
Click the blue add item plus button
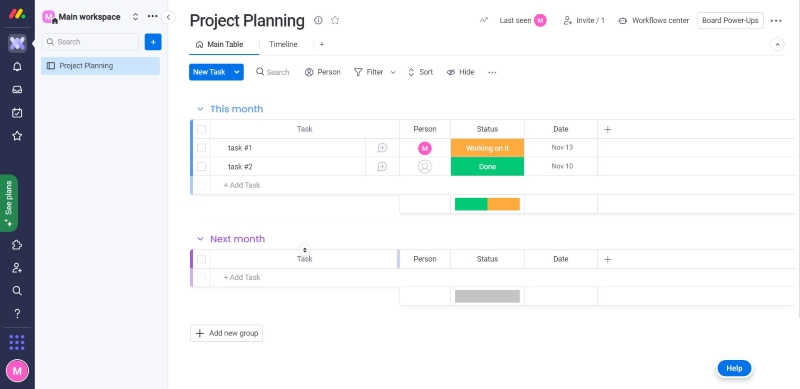(x=153, y=42)
